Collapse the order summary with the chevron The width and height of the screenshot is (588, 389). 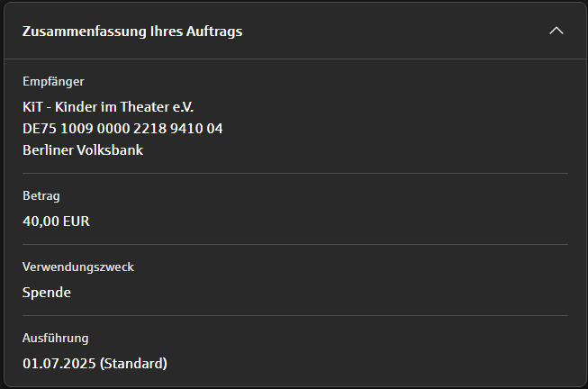pyautogui.click(x=556, y=31)
